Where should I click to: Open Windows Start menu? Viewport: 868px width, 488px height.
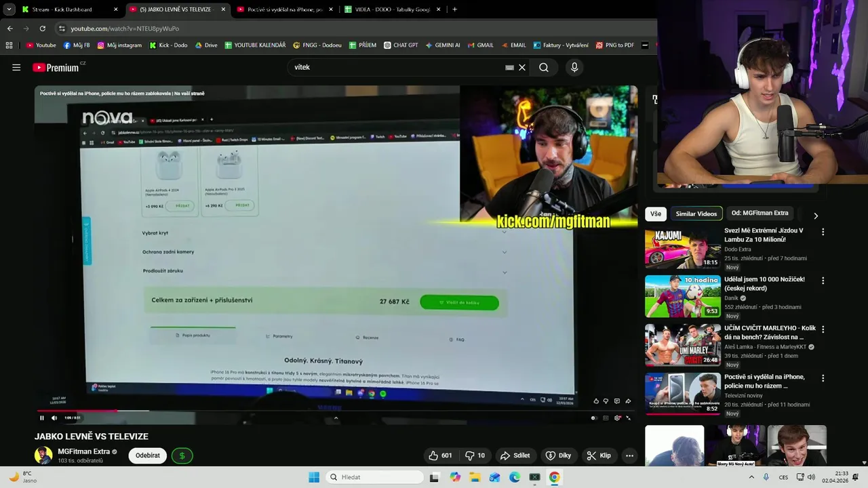(314, 477)
